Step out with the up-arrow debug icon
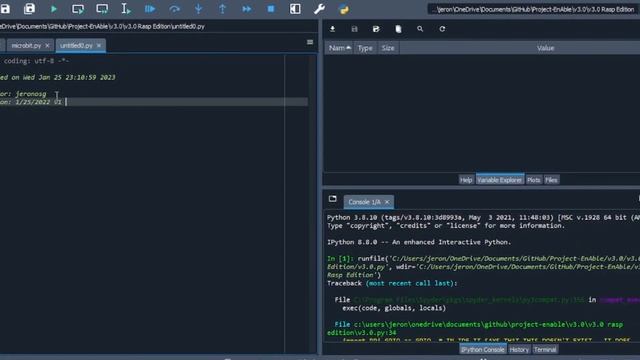This screenshot has width=640, height=360. point(222,9)
